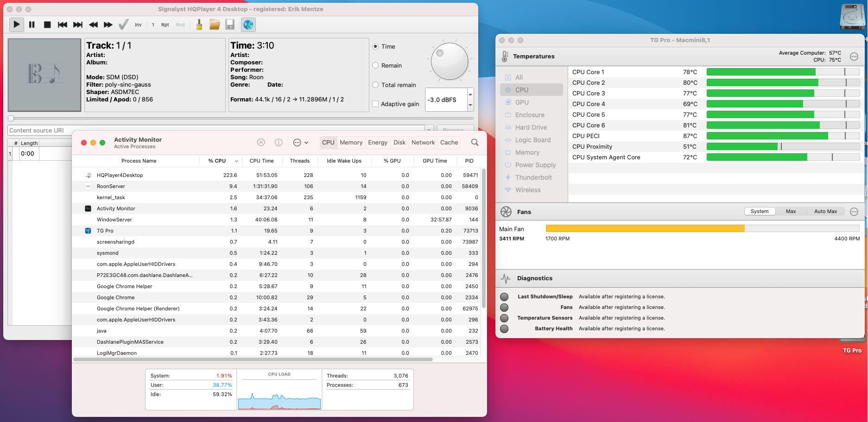Click the Stop playback icon
The width and height of the screenshot is (868, 422).
click(x=47, y=25)
